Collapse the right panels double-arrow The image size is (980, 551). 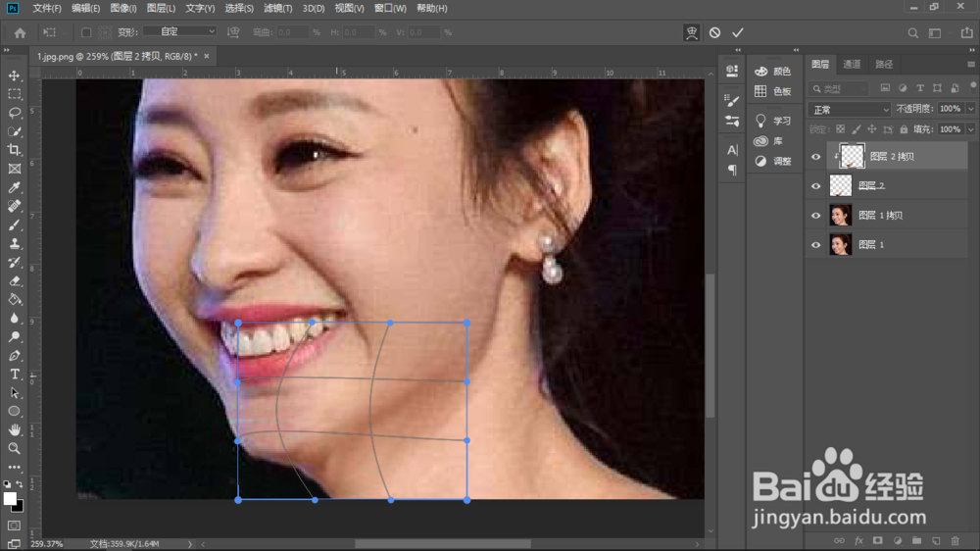972,49
